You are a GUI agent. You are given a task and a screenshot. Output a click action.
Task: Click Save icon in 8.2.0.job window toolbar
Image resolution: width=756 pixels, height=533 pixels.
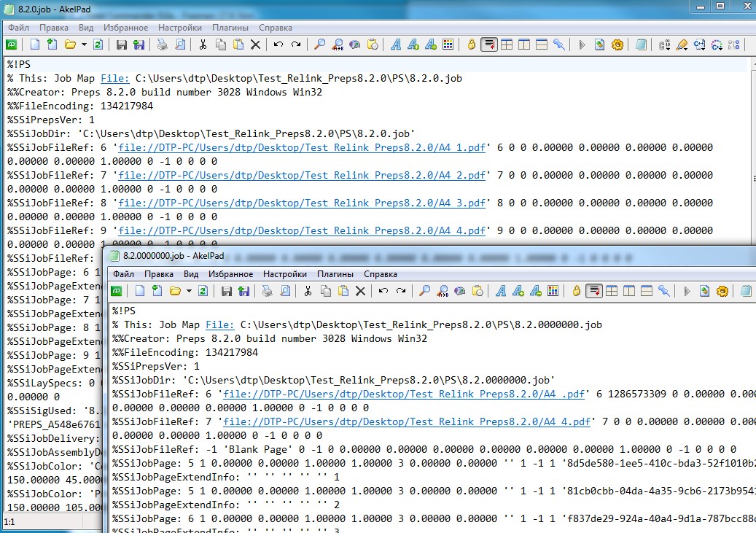(122, 44)
